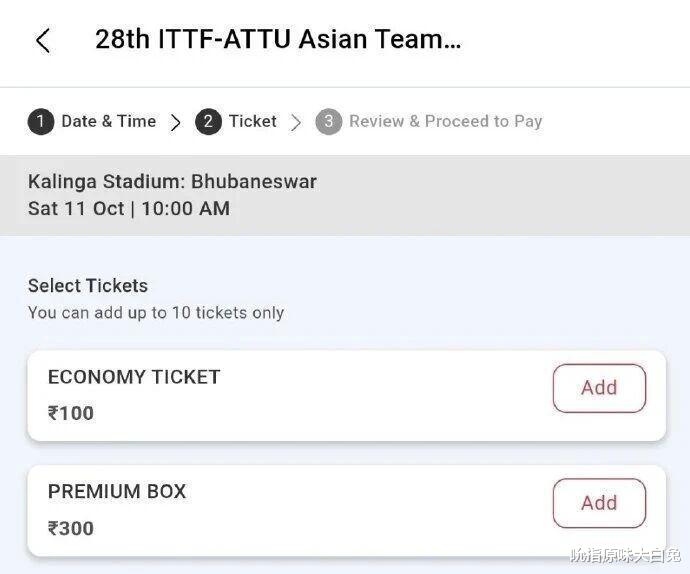Add an Economy Ticket

point(599,388)
